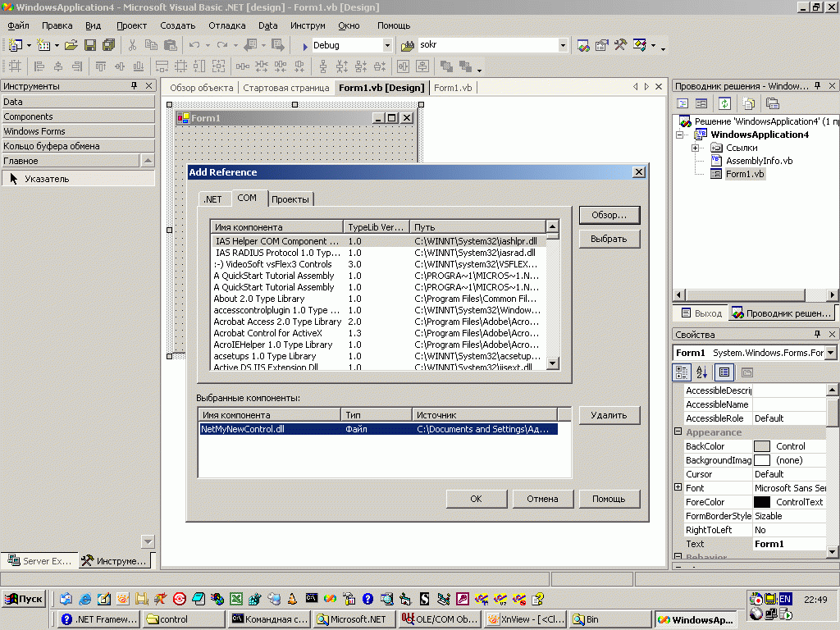Open the Файл menu
Screen dimensions: 840x630
click(18, 25)
